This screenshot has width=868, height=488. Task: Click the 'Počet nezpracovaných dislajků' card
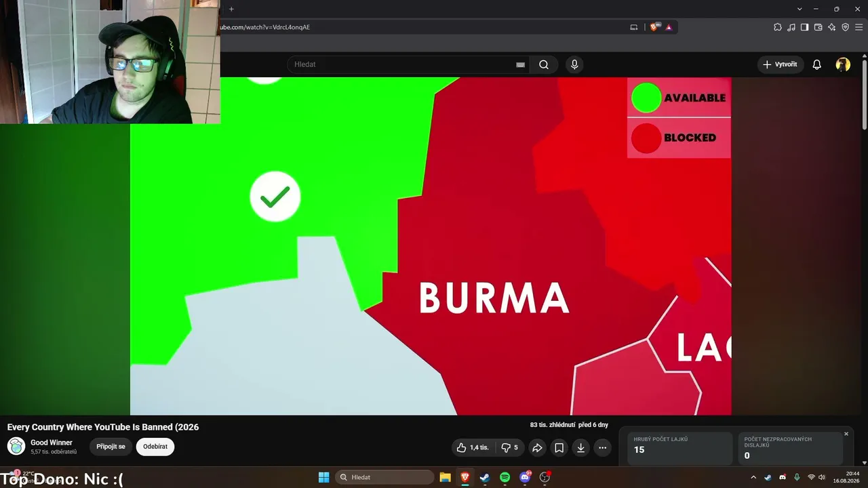pos(791,449)
